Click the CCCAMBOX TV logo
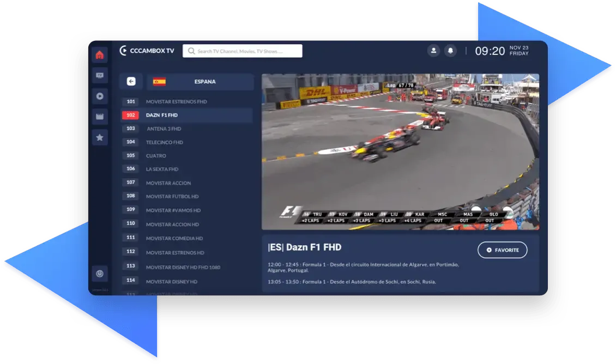 pyautogui.click(x=146, y=50)
